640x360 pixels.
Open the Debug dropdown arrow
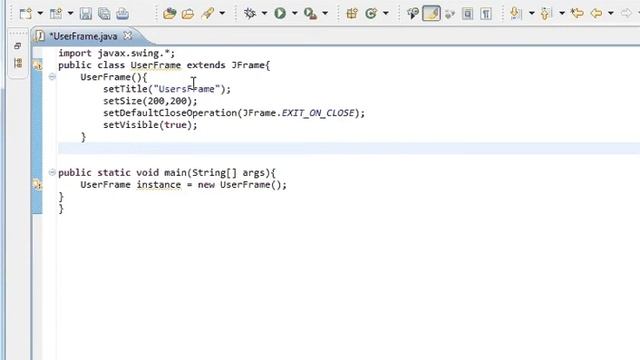(264, 13)
